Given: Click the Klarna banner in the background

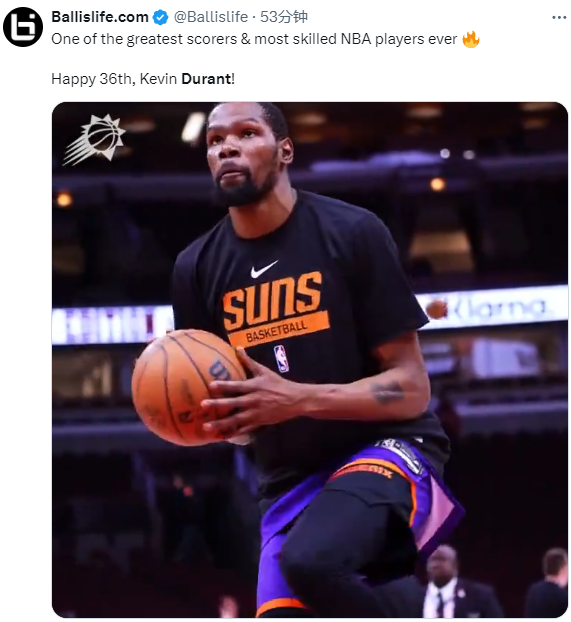Looking at the screenshot, I should pyautogui.click(x=498, y=307).
